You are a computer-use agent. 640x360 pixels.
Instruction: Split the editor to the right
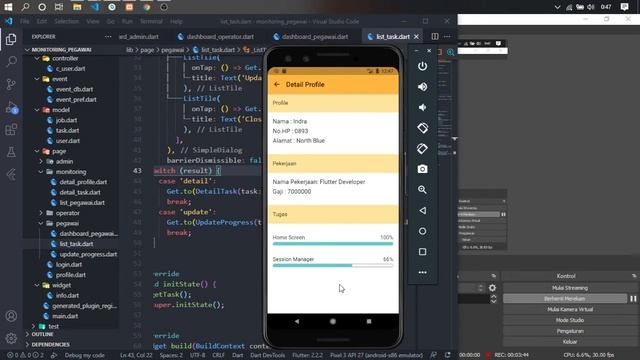point(435,36)
